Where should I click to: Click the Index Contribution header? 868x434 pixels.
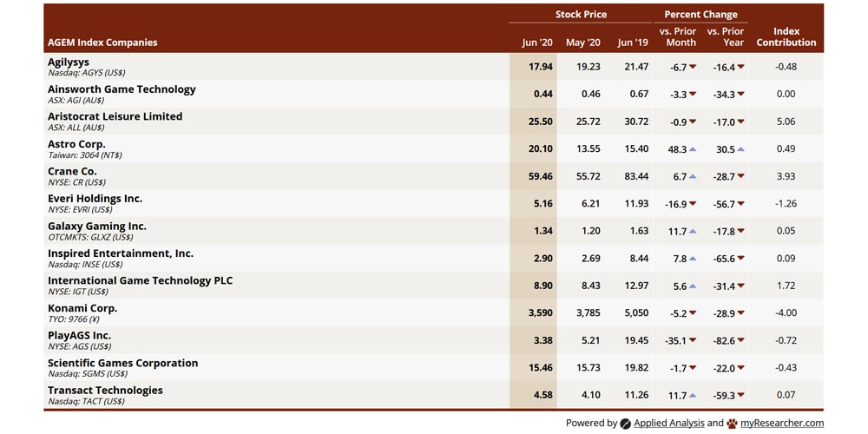point(786,36)
